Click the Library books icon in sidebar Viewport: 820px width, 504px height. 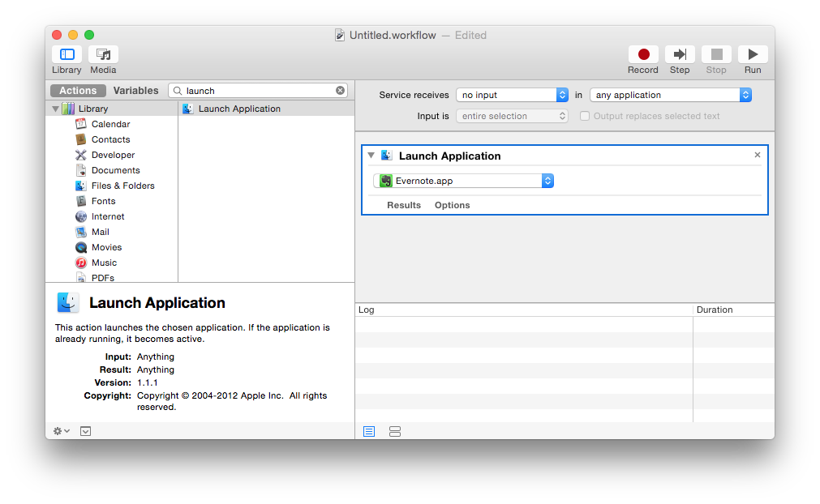click(x=68, y=109)
